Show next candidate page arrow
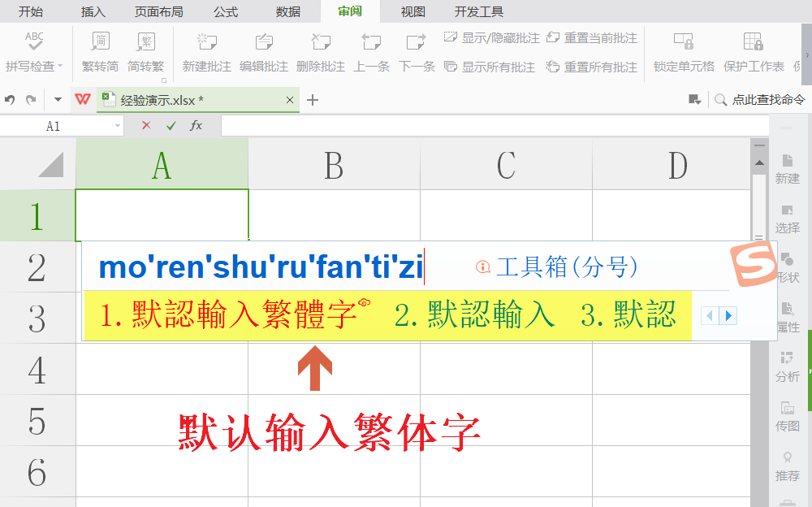This screenshot has width=812, height=507. point(728,316)
